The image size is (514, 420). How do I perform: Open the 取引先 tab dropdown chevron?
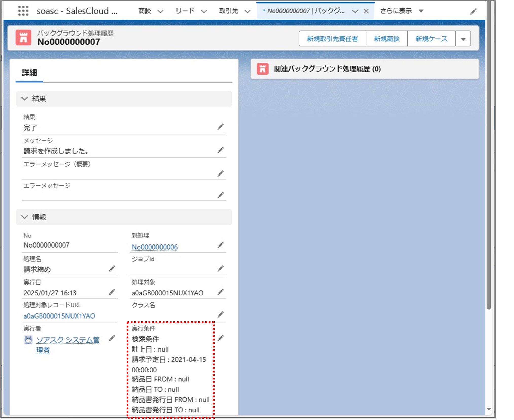tap(247, 11)
